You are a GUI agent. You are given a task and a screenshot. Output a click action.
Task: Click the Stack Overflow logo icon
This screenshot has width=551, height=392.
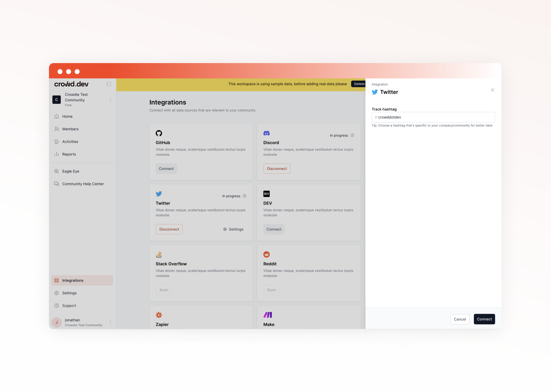coord(159,254)
